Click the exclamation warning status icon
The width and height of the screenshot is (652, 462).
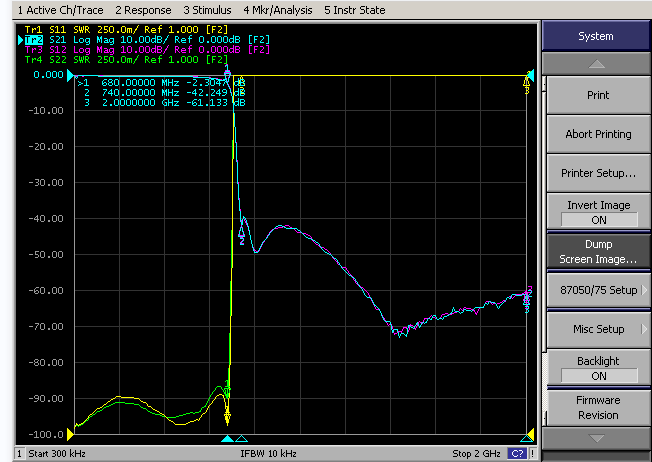coord(532,453)
